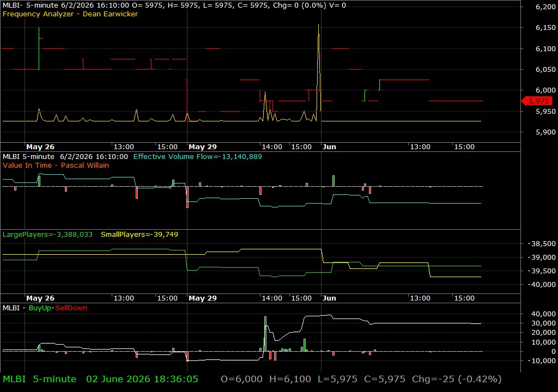Click the 6,150 price axis label
The width and height of the screenshot is (558, 392).
click(x=545, y=28)
